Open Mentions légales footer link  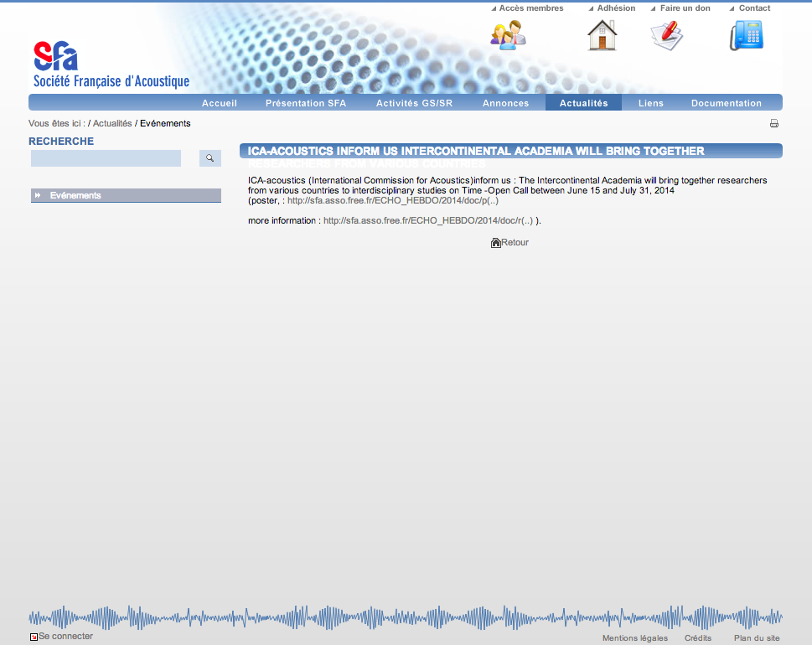[635, 638]
